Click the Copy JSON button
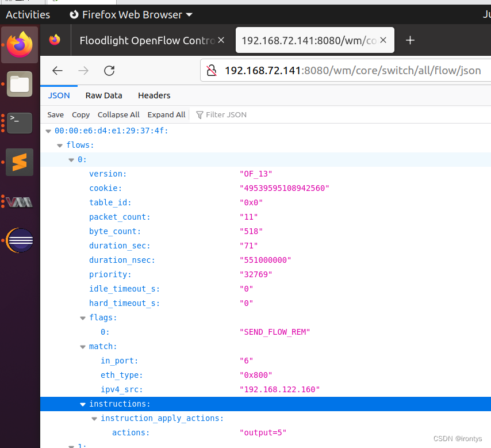The width and height of the screenshot is (491, 448). (x=81, y=115)
